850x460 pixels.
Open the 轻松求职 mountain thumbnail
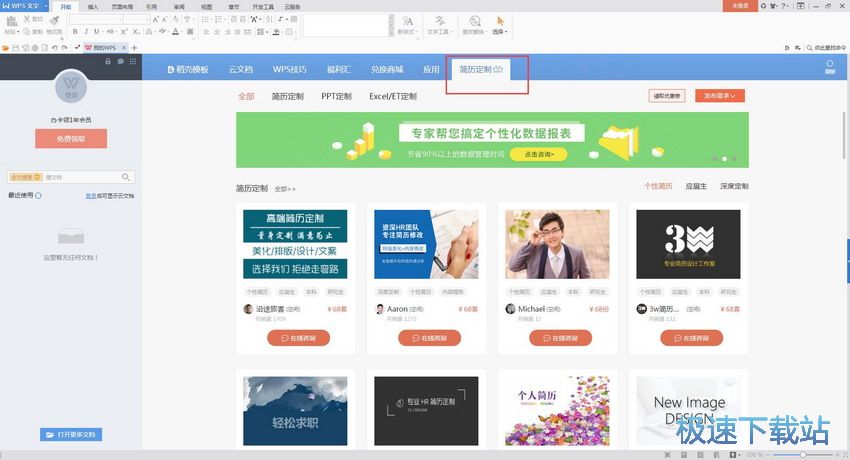(x=295, y=411)
